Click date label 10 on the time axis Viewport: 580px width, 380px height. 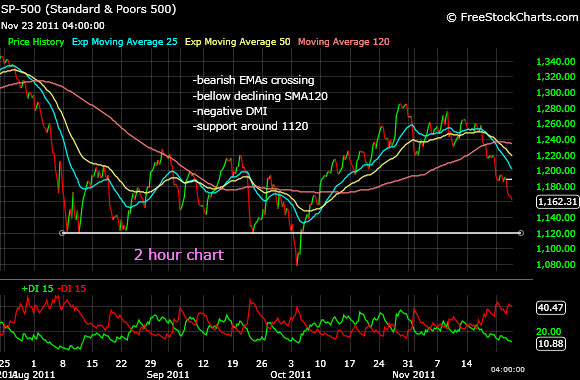pos(320,364)
